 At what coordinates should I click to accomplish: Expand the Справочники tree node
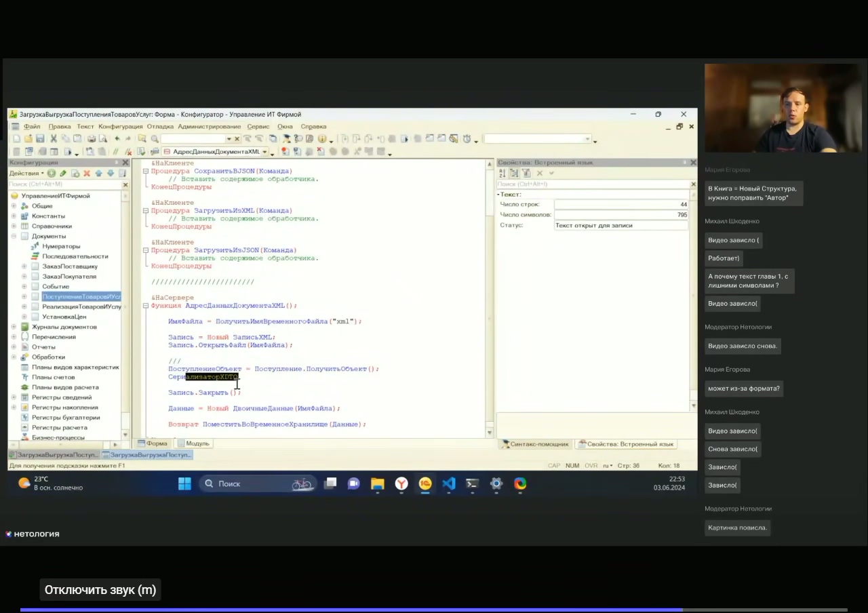[x=14, y=226]
